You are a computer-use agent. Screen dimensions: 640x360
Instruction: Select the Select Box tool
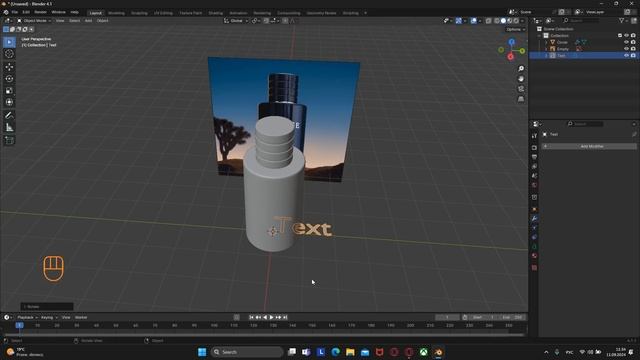(x=9, y=42)
